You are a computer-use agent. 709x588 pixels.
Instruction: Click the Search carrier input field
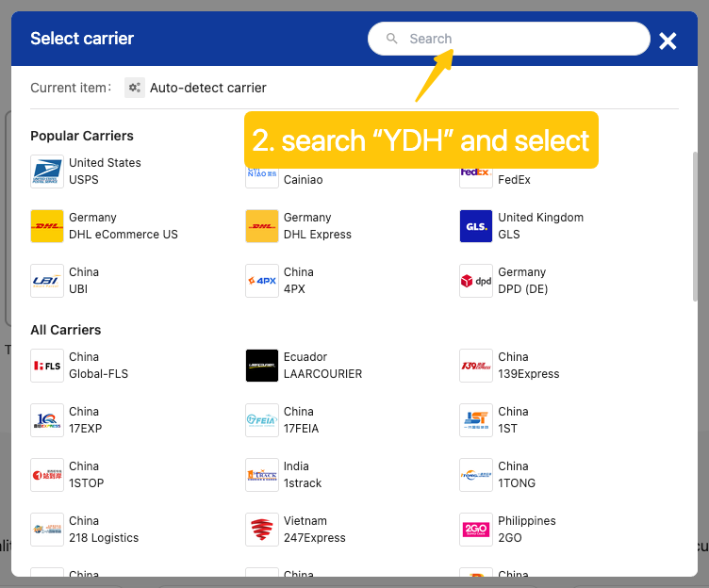coord(509,39)
